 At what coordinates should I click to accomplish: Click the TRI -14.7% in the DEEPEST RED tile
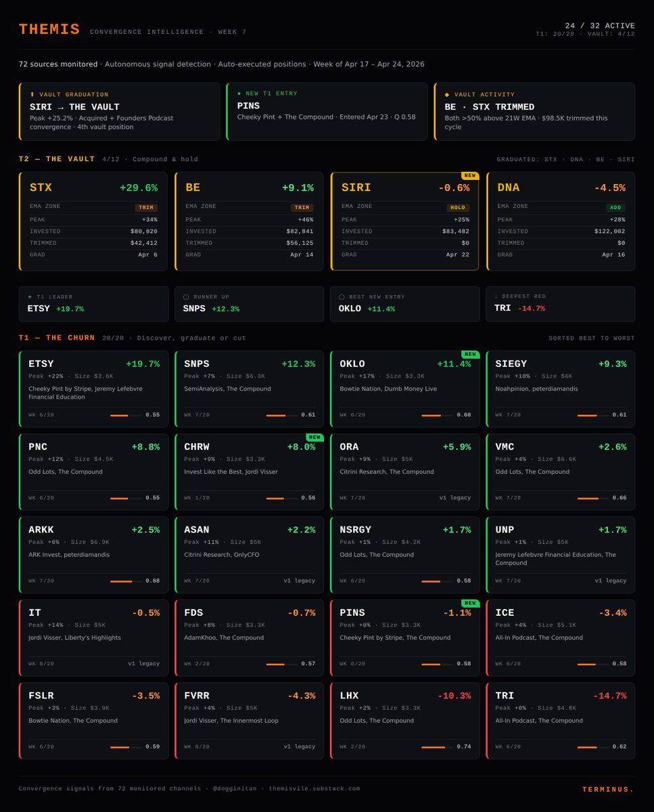click(x=531, y=309)
